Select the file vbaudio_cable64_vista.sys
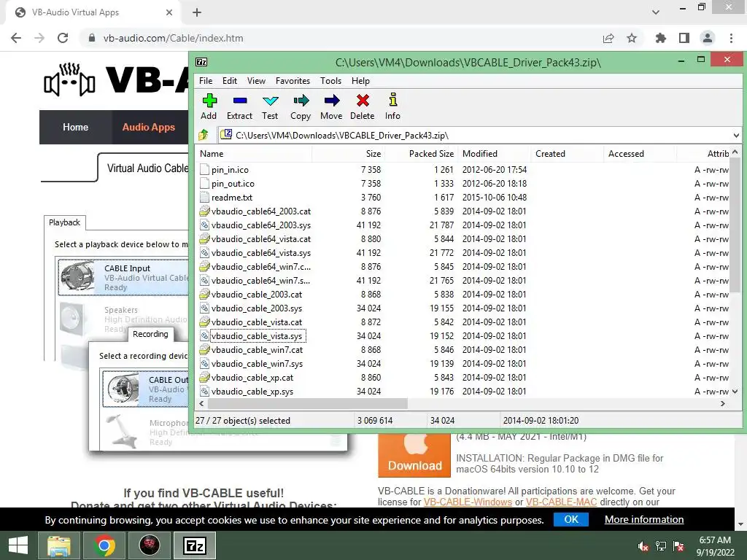This screenshot has width=747, height=560. [x=261, y=253]
